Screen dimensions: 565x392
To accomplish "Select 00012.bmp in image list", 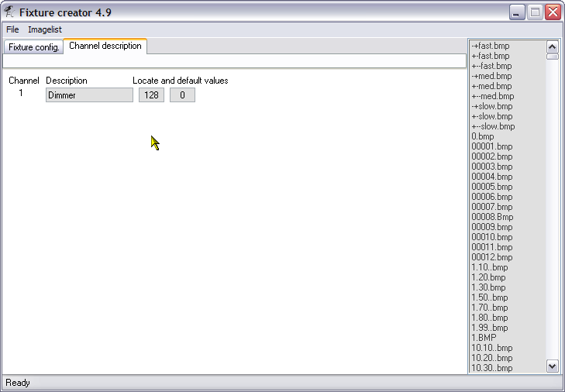I will (492, 258).
